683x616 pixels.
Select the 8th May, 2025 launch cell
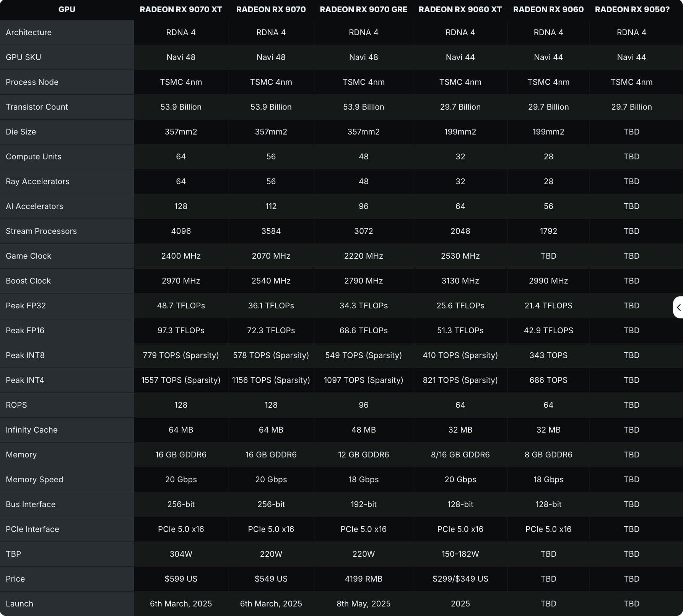[363, 604]
